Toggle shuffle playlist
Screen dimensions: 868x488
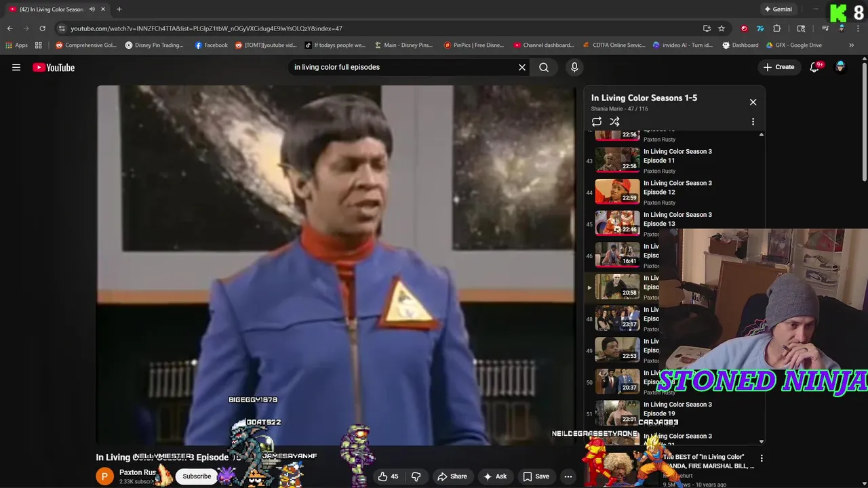point(614,122)
